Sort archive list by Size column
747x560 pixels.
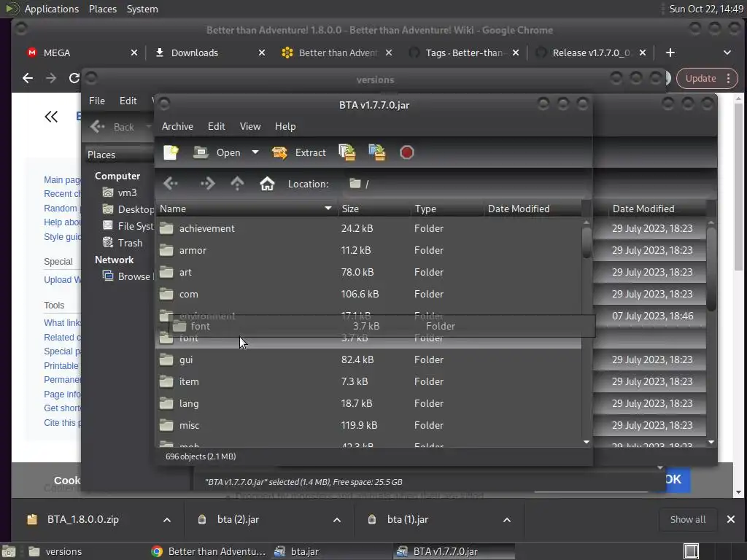374,209
